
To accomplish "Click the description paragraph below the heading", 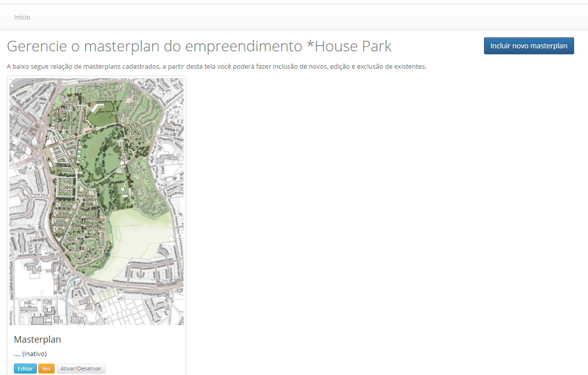I will 216,66.
